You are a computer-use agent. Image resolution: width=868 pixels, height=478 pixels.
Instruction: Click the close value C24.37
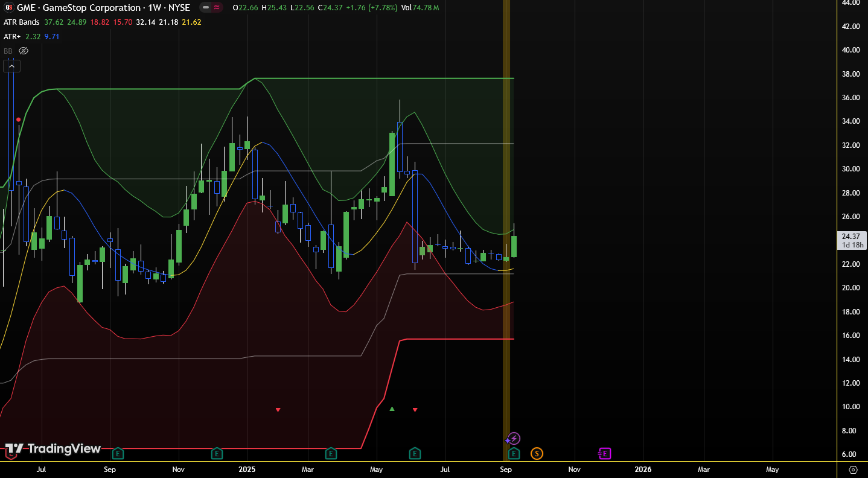point(331,8)
